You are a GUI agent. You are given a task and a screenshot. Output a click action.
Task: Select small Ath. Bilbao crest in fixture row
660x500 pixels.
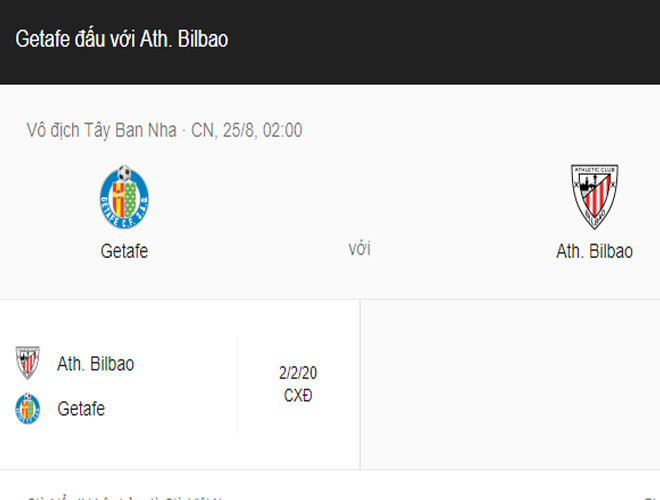[27, 362]
